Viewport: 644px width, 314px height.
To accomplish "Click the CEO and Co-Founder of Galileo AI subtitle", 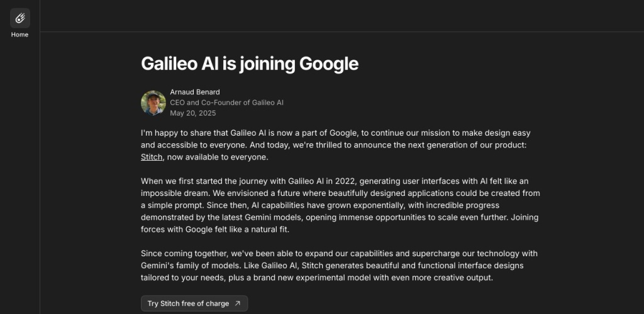I will (x=226, y=102).
